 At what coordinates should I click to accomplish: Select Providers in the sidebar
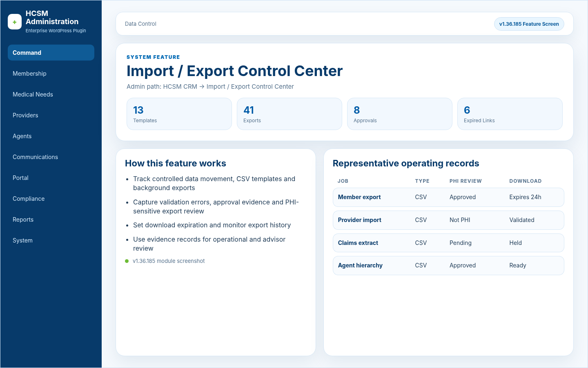click(51, 115)
